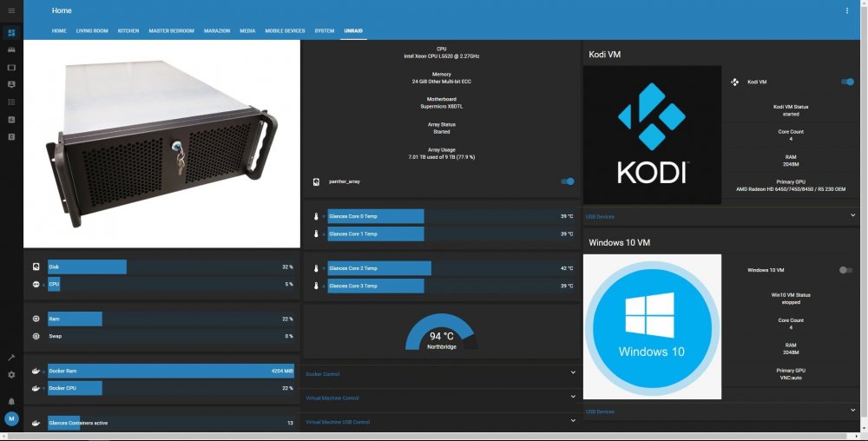The image size is (868, 441).
Task: Click the Docker Ram whale icon
Action: [x=36, y=371]
